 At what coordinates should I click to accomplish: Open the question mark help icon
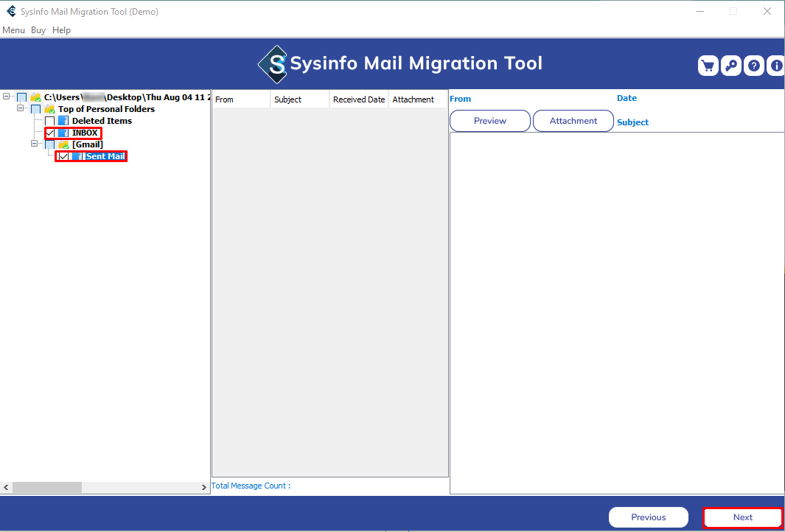[x=754, y=66]
